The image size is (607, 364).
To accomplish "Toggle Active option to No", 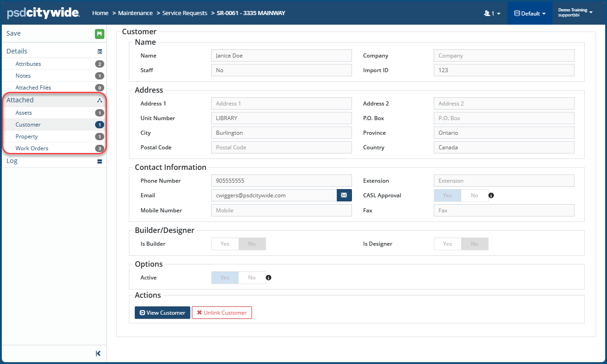I will tap(252, 278).
